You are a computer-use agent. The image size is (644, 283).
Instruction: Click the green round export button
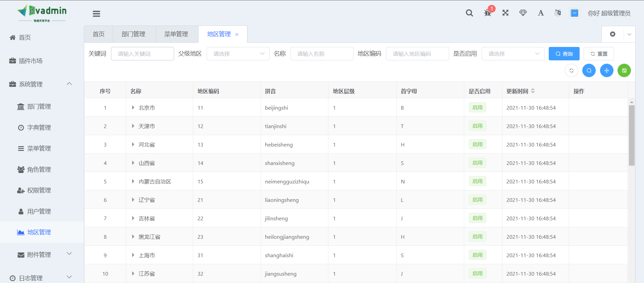pos(624,70)
